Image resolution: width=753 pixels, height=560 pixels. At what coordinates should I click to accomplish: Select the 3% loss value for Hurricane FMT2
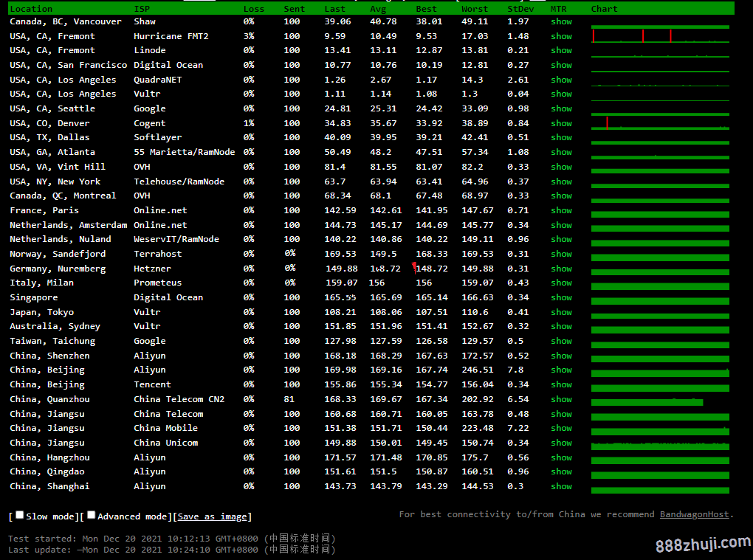[x=249, y=36]
